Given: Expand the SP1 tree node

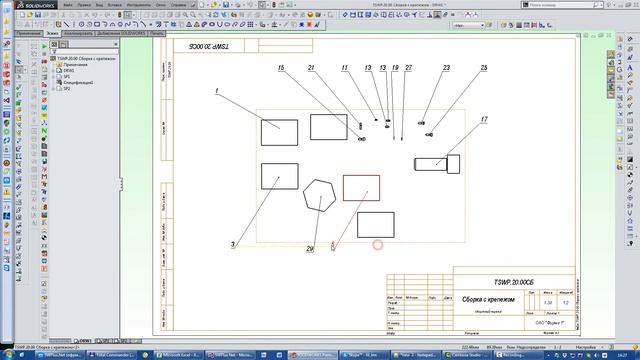Looking at the screenshot, I should coord(54,76).
